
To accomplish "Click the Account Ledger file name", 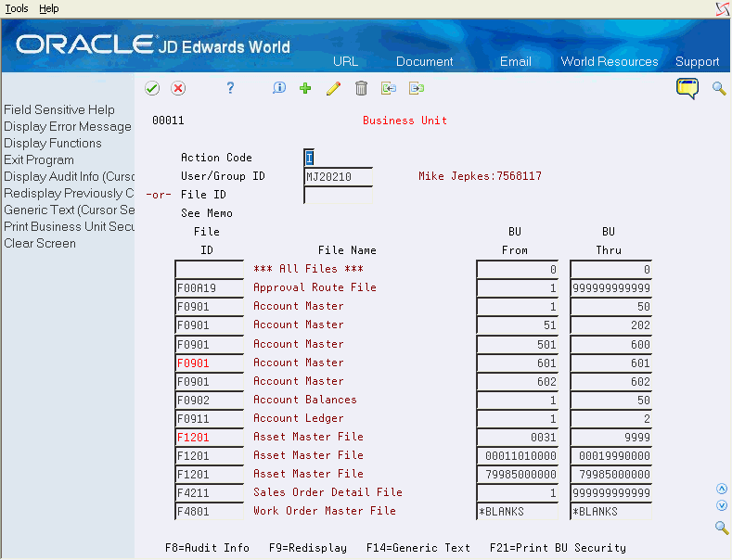I will click(299, 418).
